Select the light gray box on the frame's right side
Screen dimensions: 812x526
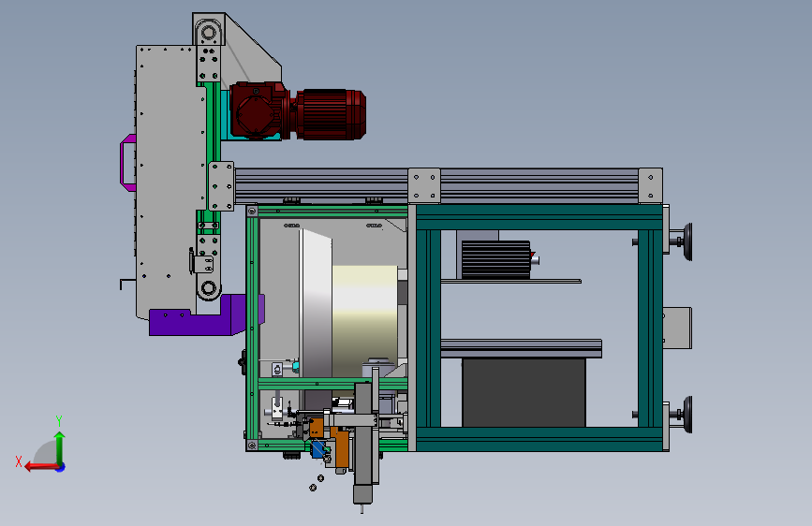(x=677, y=329)
